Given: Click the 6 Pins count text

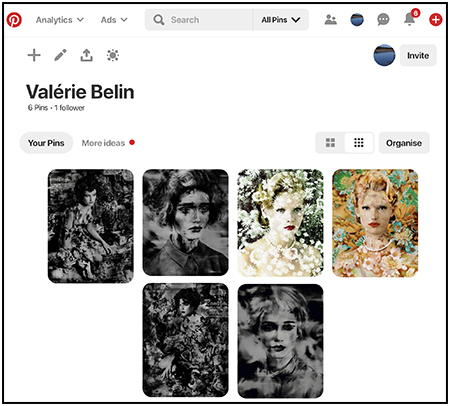Looking at the screenshot, I should click(x=38, y=108).
